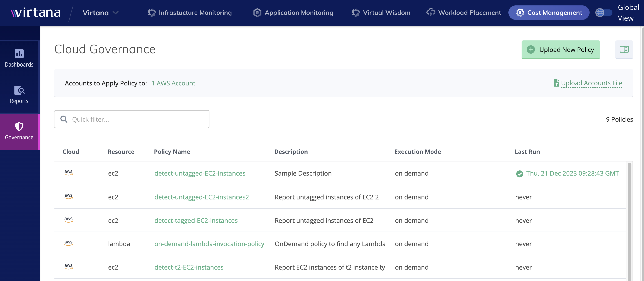Click the search magnifier icon in Quick filter
The width and height of the screenshot is (644, 281).
[64, 119]
